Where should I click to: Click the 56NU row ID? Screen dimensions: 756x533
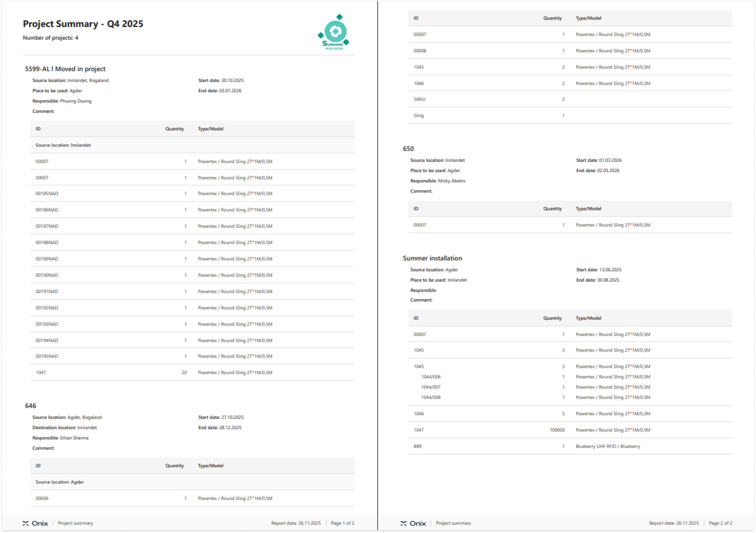coord(419,99)
